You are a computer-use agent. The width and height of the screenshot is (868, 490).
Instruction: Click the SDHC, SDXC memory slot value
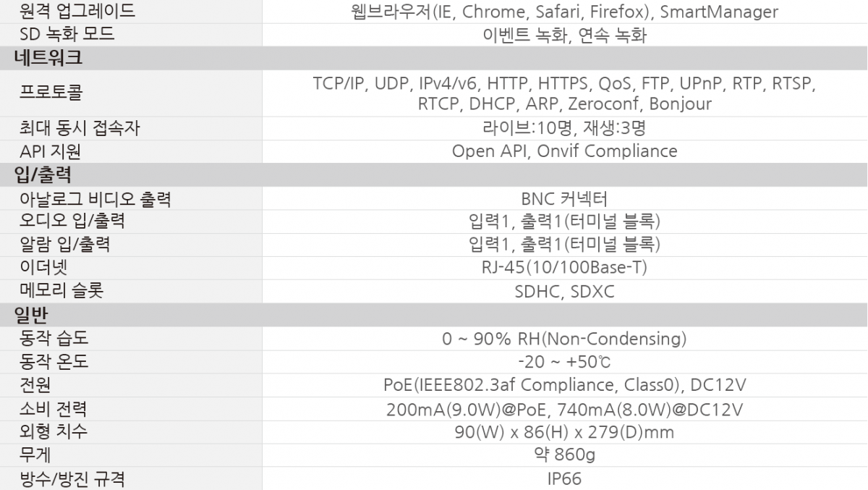pos(564,292)
